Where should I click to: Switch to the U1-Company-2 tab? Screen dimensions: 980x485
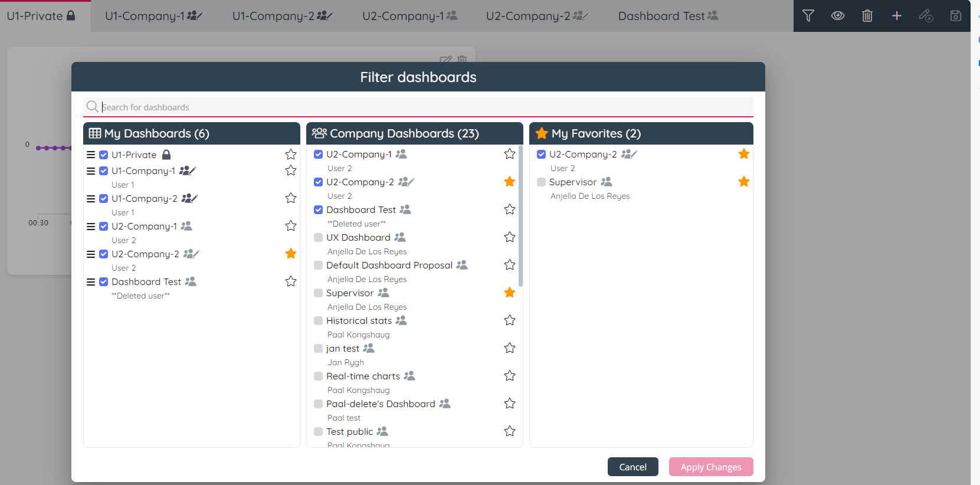(281, 16)
